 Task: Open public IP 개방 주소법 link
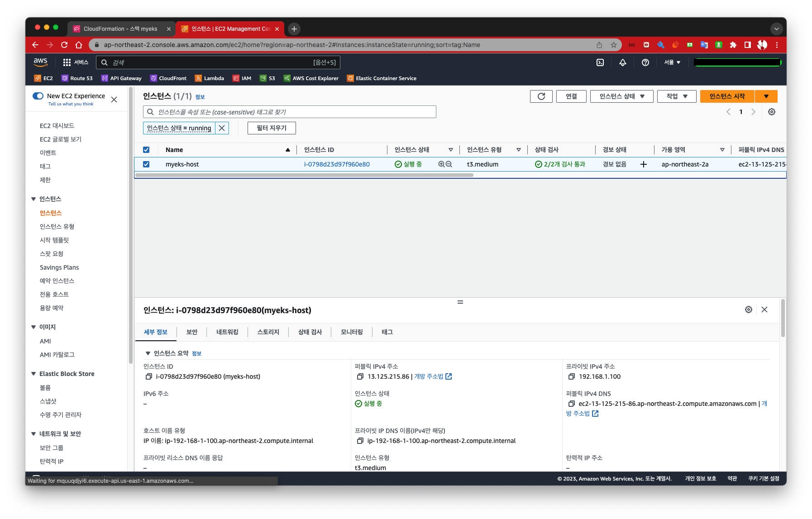tap(433, 376)
